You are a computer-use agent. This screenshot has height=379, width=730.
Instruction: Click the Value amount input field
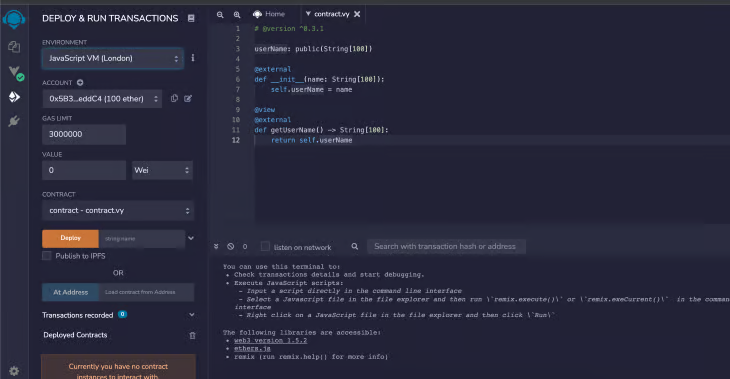point(84,170)
